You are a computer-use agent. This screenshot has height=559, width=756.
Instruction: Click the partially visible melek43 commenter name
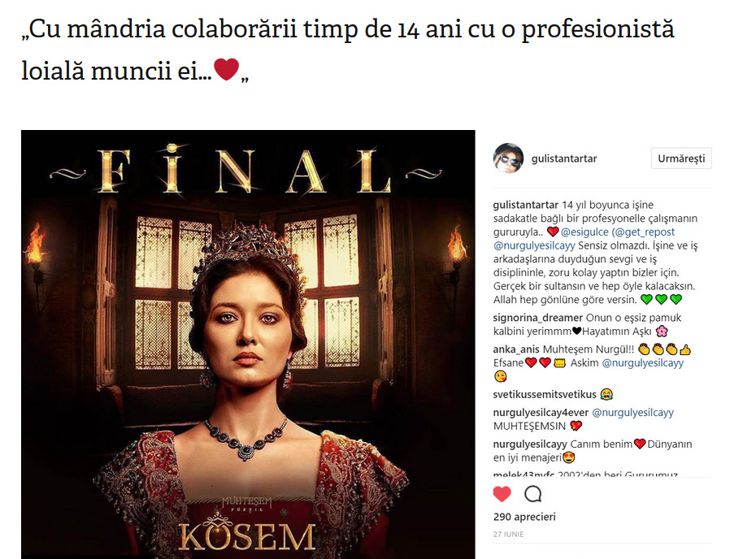[x=524, y=474]
